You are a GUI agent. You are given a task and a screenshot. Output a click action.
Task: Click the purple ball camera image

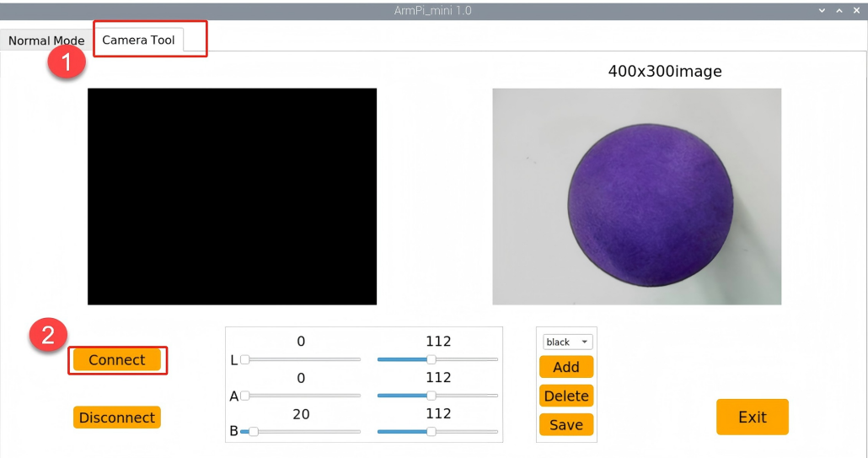[x=636, y=197]
